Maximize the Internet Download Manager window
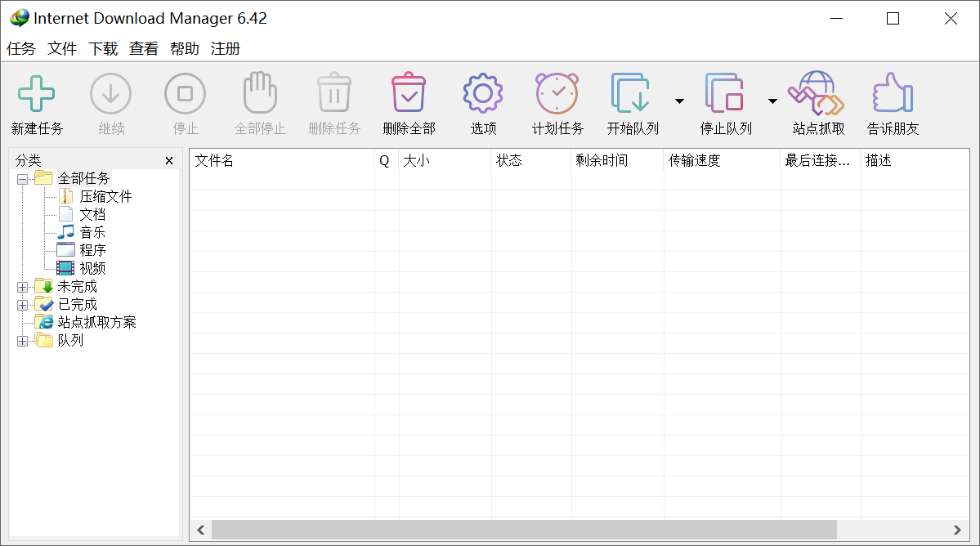Image resolution: width=980 pixels, height=546 pixels. (893, 19)
